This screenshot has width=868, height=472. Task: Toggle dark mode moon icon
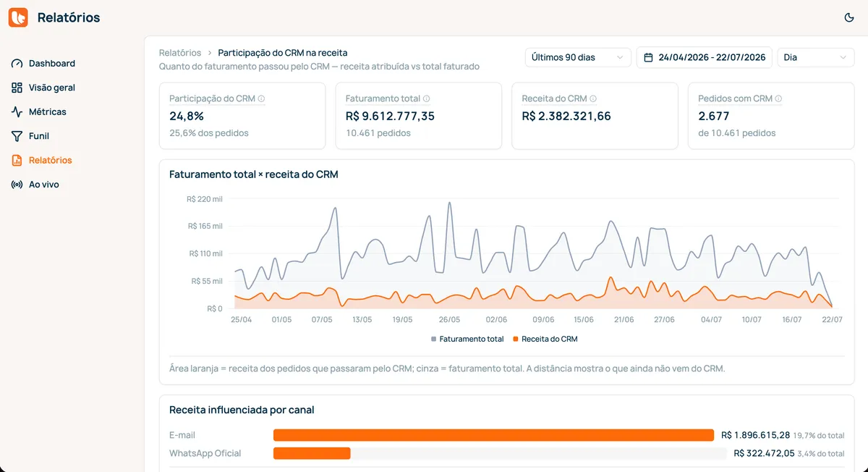pyautogui.click(x=849, y=17)
